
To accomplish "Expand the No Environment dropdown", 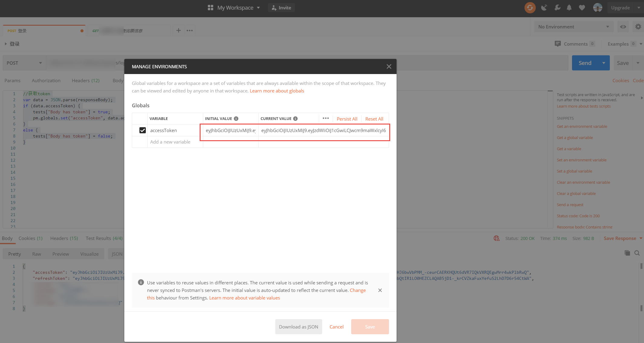I will click(x=573, y=27).
